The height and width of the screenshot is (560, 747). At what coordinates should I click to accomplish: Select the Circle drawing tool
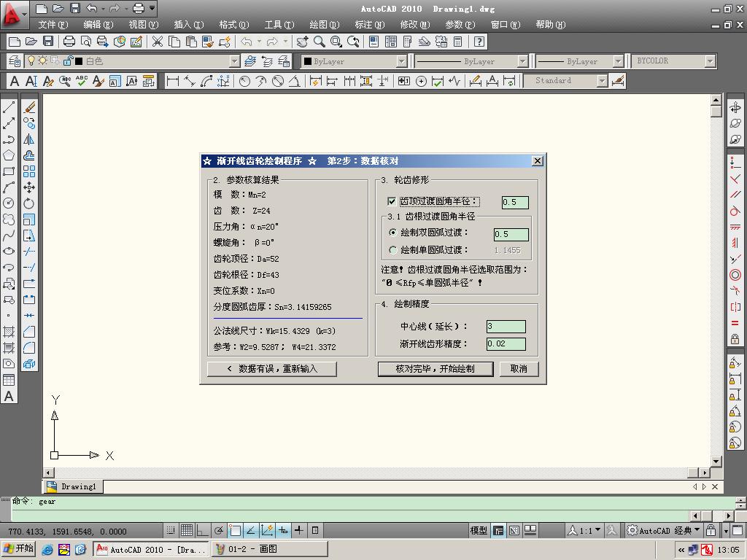click(9, 203)
